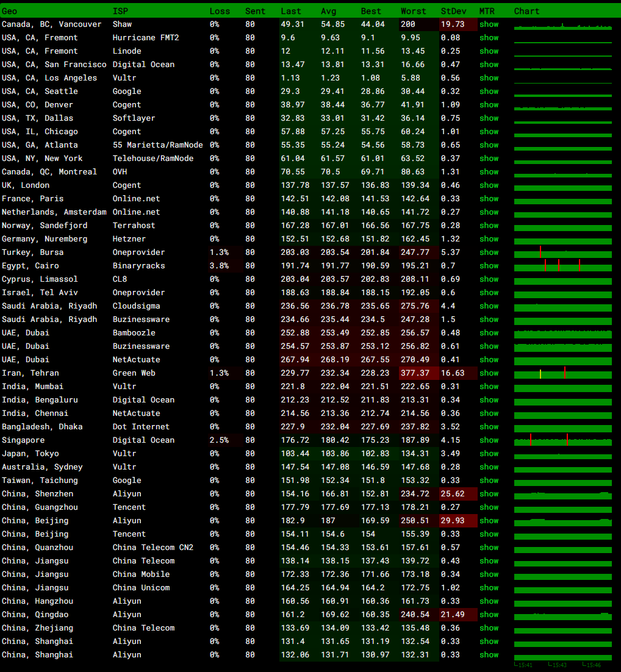Click the Germany, Nuremberg geo cell
The width and height of the screenshot is (621, 672).
[x=45, y=239]
